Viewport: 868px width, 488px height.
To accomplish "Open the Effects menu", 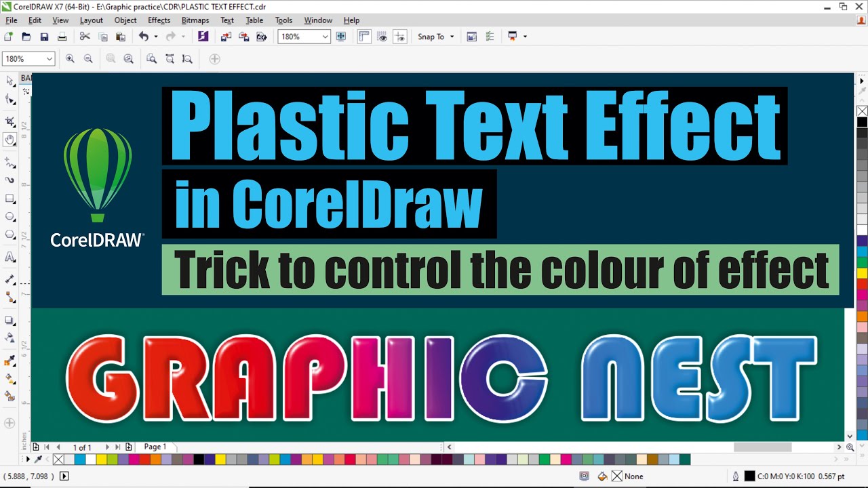I will [159, 20].
